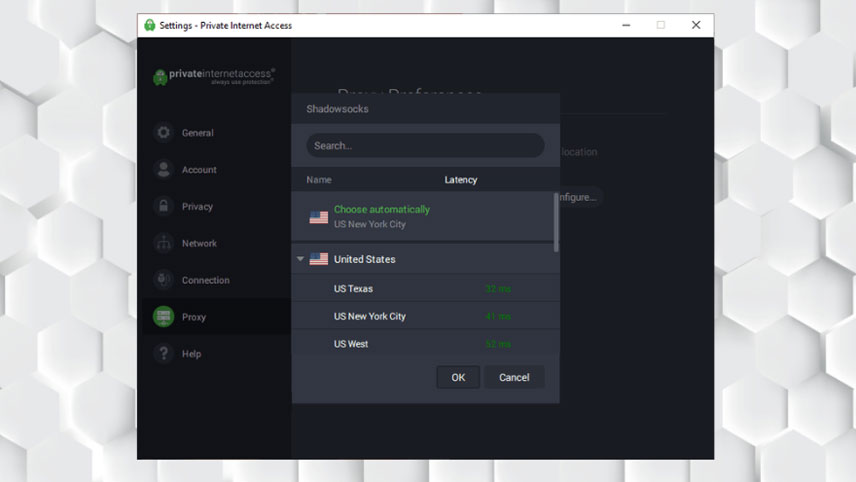Click the US Texas latency value
856x482 pixels.
pos(498,289)
